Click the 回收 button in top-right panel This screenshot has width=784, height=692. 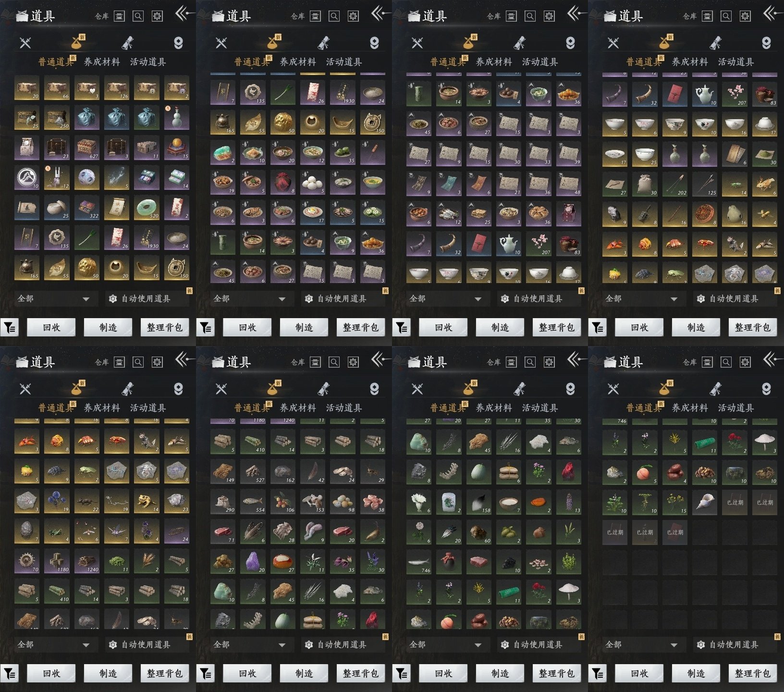point(639,327)
